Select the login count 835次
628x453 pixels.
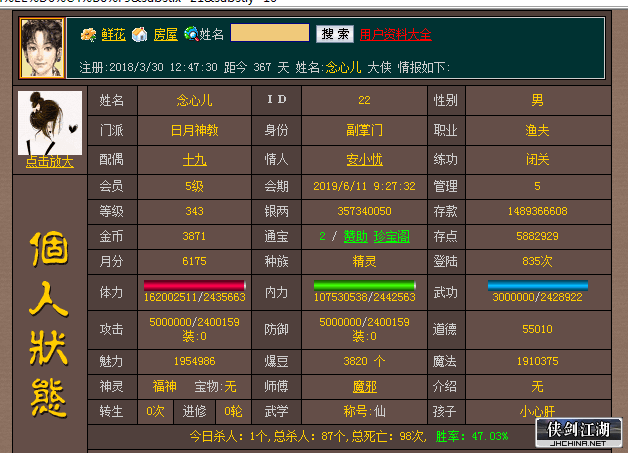[537, 262]
